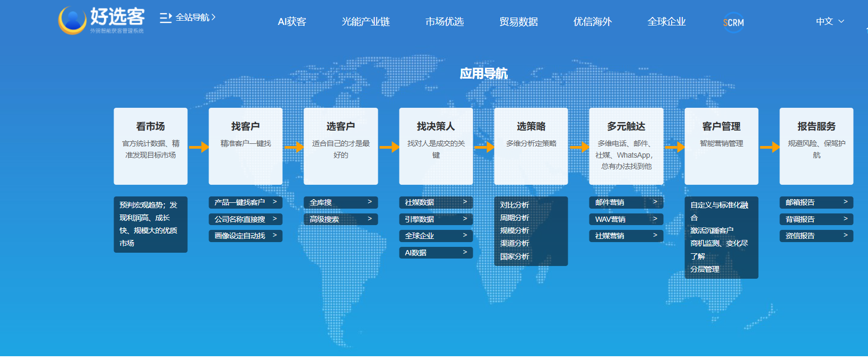Open the 中文 language dropdown
The image size is (868, 361).
[829, 22]
